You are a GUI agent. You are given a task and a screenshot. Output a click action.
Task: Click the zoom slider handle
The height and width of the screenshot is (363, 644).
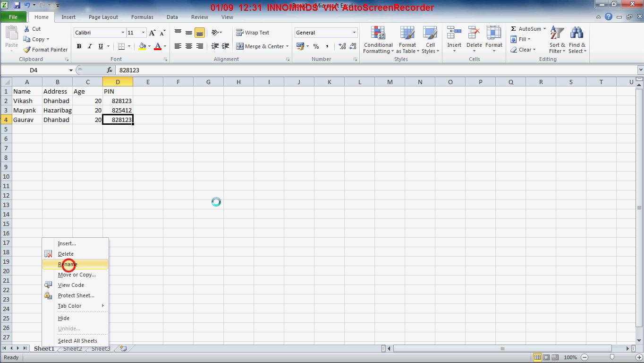coord(612,357)
